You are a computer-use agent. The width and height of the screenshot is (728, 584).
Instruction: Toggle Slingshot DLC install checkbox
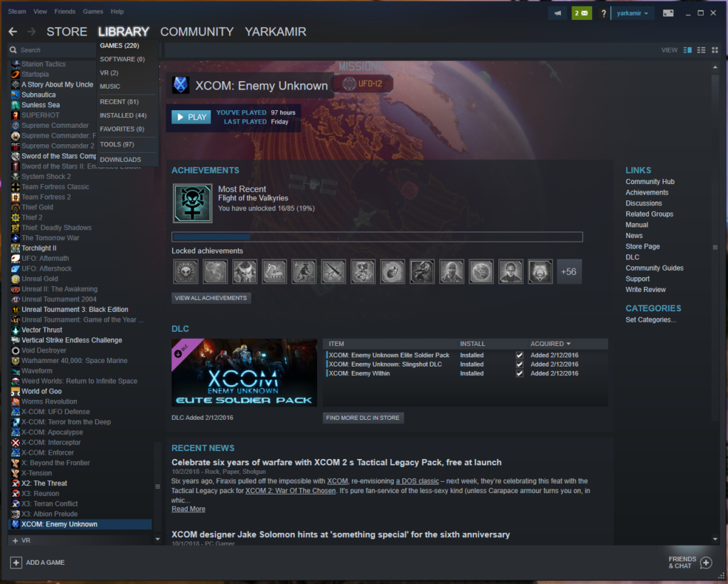(520, 364)
